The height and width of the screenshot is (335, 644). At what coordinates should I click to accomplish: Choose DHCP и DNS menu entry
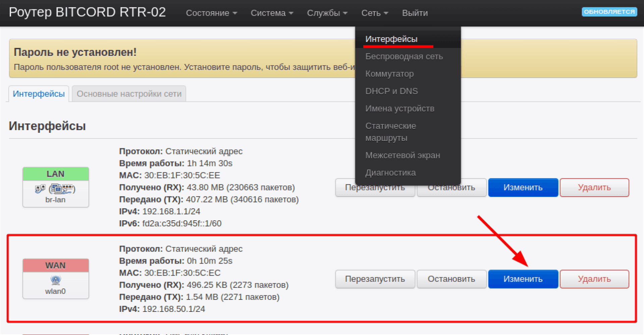pyautogui.click(x=391, y=91)
